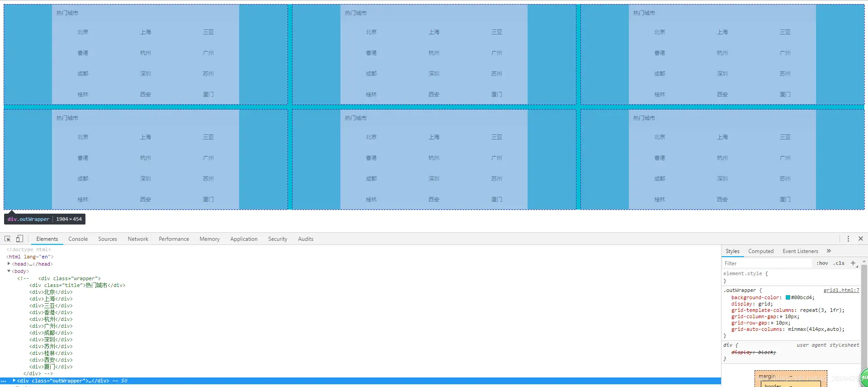Switch to the Audits tab
The height and width of the screenshot is (387, 868).
point(306,239)
